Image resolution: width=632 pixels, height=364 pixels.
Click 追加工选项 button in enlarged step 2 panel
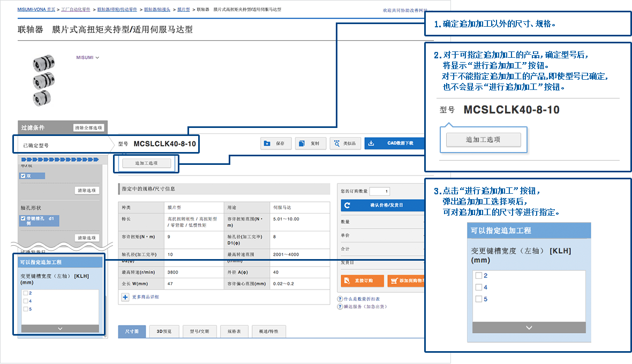tap(483, 140)
